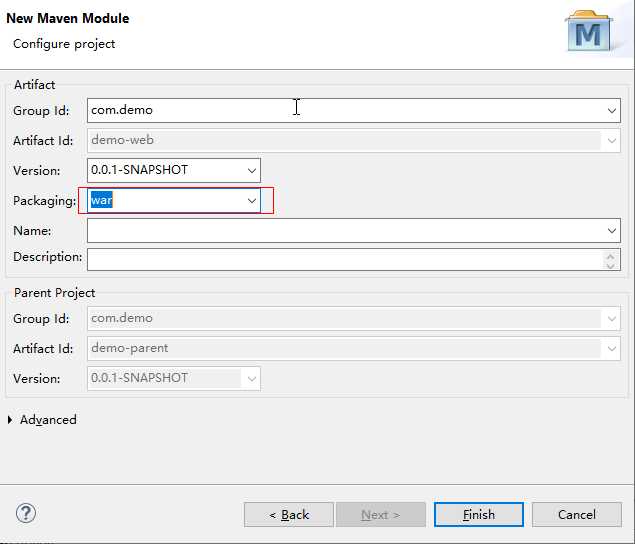Open the Group Id dropdown arrow
This screenshot has height=544, width=635.
click(x=612, y=110)
